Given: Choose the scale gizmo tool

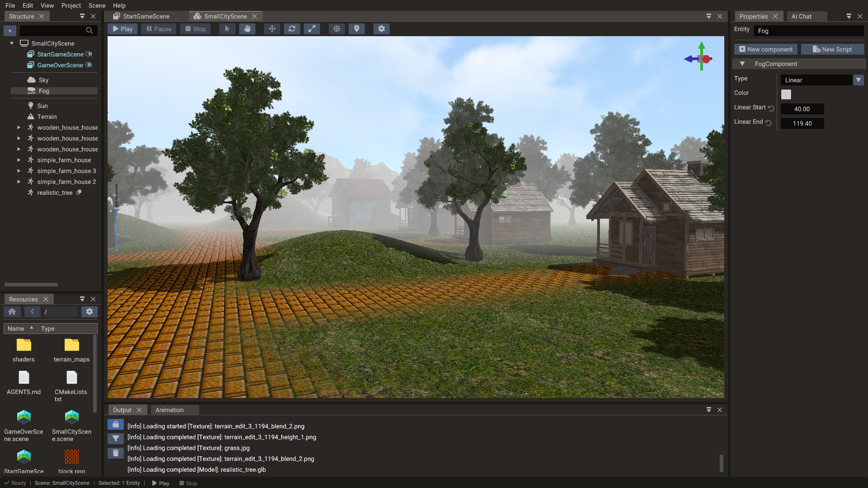Looking at the screenshot, I should pos(312,29).
